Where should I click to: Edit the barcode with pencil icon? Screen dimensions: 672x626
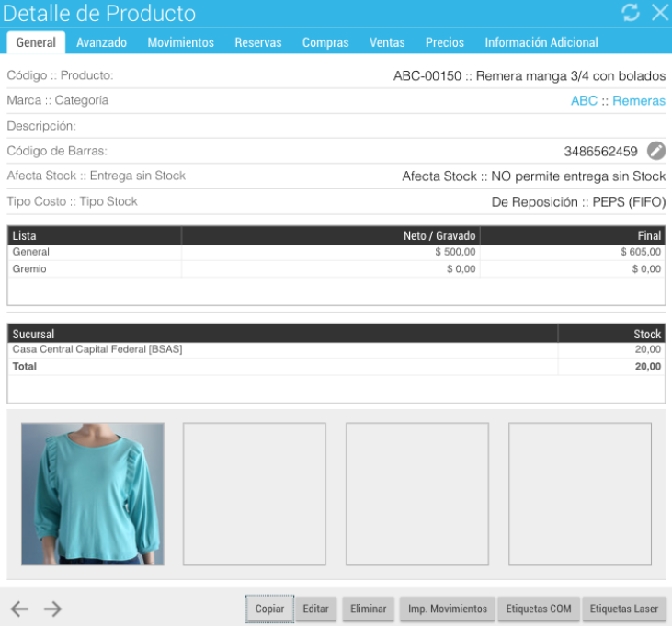(656, 151)
